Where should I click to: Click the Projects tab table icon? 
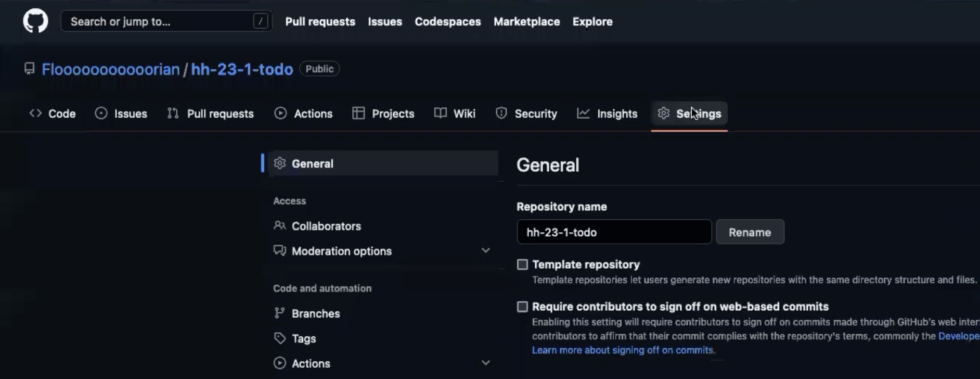click(x=358, y=113)
